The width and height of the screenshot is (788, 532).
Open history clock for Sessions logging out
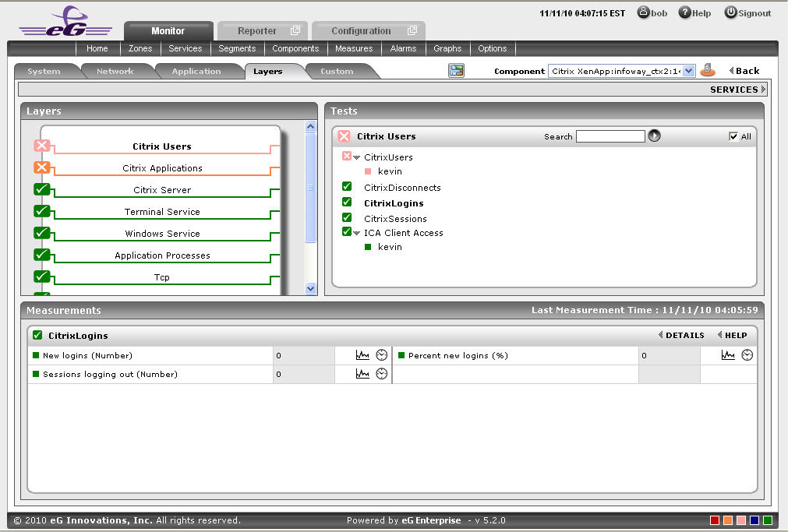point(382,374)
